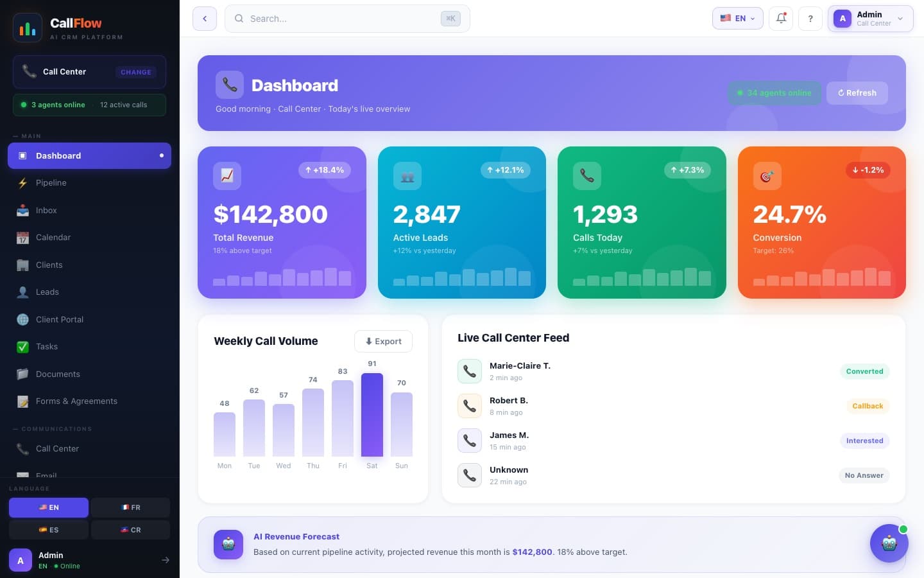924x578 pixels.
Task: Export the Weekly Call Volume chart
Action: [383, 341]
